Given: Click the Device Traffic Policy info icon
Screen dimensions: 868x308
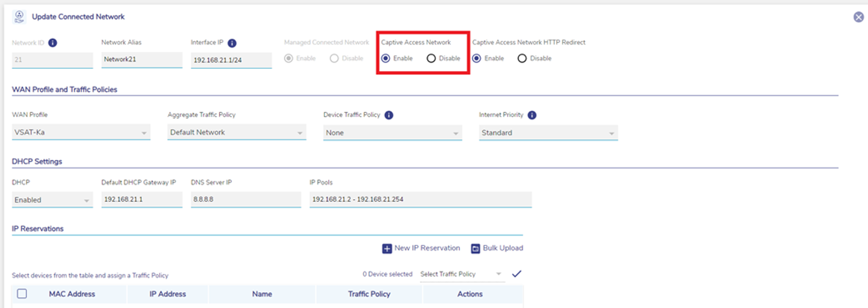Looking at the screenshot, I should pos(389,115).
